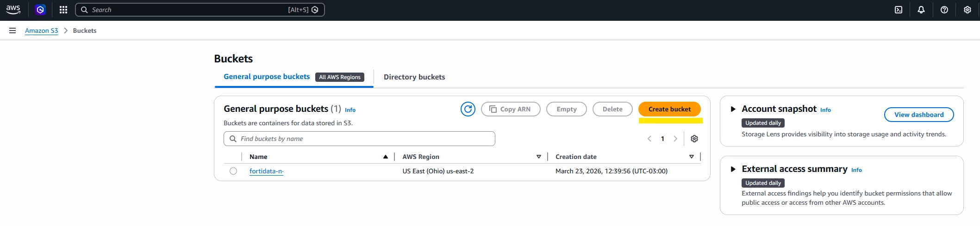
Task: Click the Name column header
Action: [258, 157]
